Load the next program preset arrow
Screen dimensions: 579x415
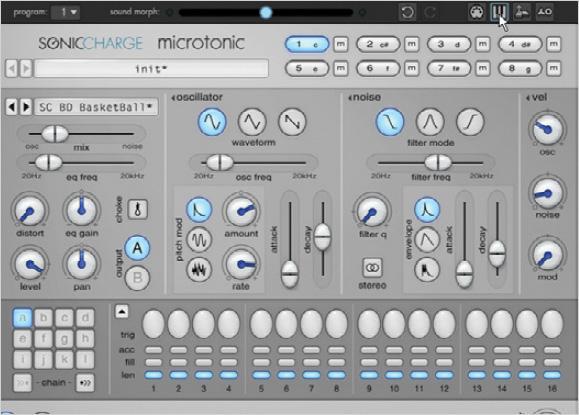tap(25, 69)
